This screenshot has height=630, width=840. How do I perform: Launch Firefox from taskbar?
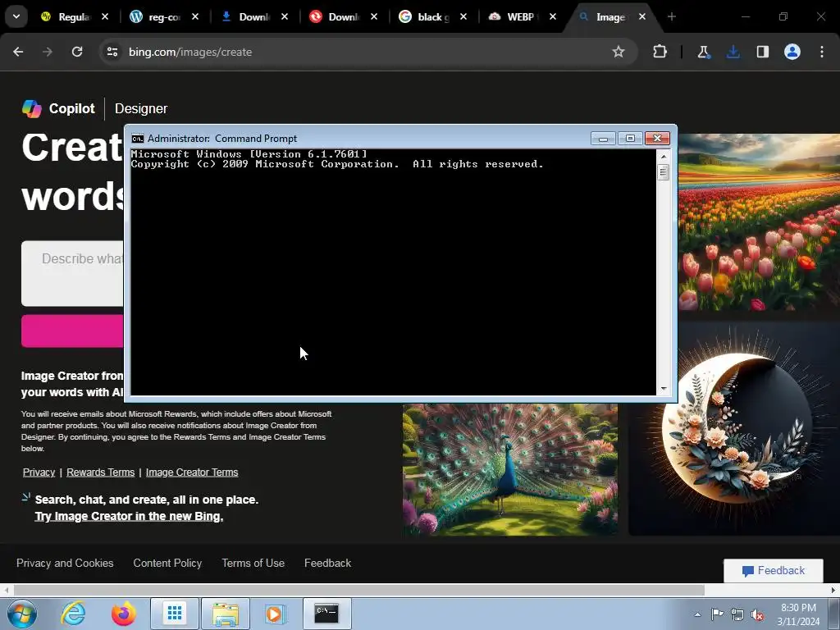point(124,614)
